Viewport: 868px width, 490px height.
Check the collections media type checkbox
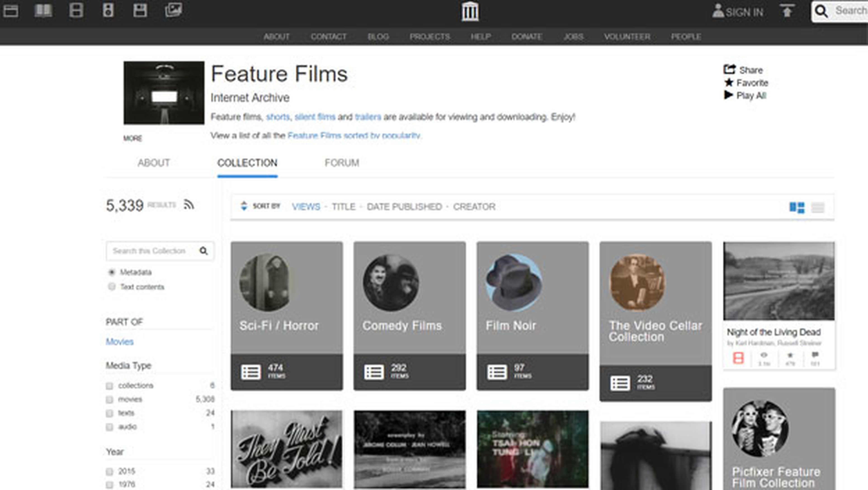(x=109, y=386)
